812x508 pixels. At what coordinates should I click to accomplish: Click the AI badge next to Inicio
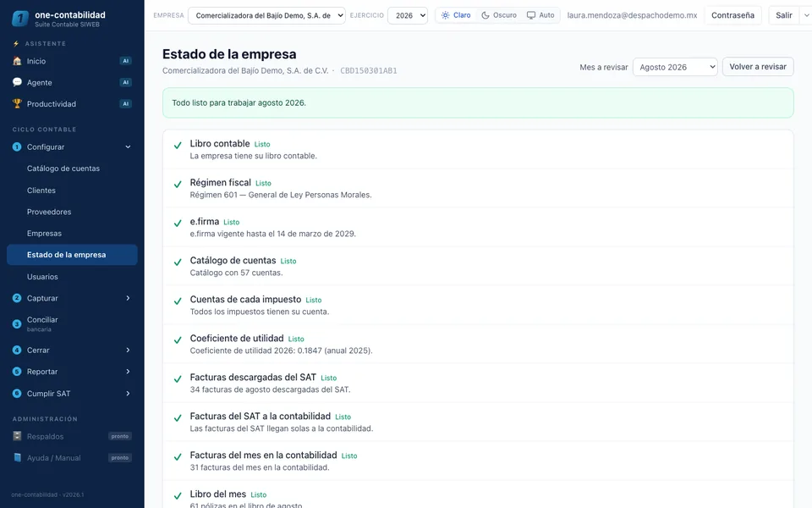point(125,61)
